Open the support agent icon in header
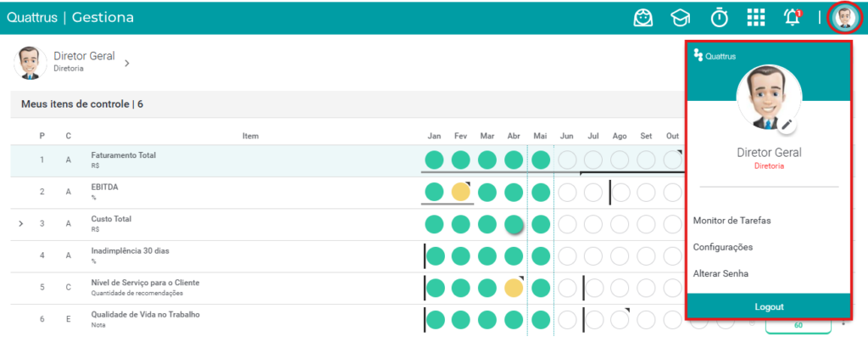 click(x=643, y=18)
